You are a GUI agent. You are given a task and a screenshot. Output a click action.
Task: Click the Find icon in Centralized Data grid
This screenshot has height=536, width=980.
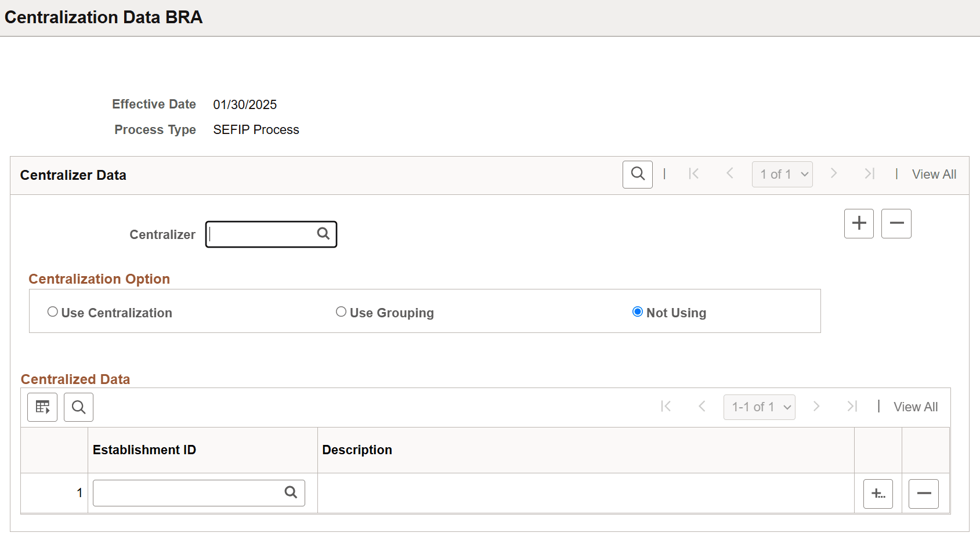tap(78, 407)
